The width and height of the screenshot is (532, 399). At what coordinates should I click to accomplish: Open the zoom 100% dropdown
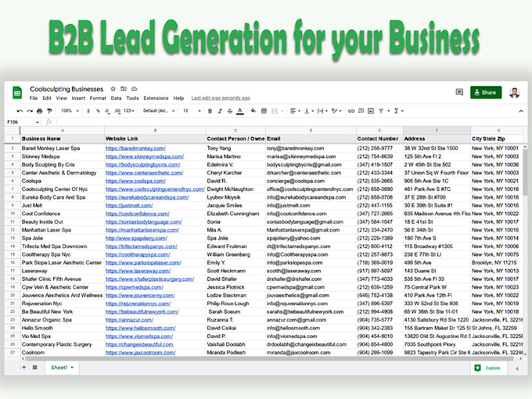click(70, 111)
